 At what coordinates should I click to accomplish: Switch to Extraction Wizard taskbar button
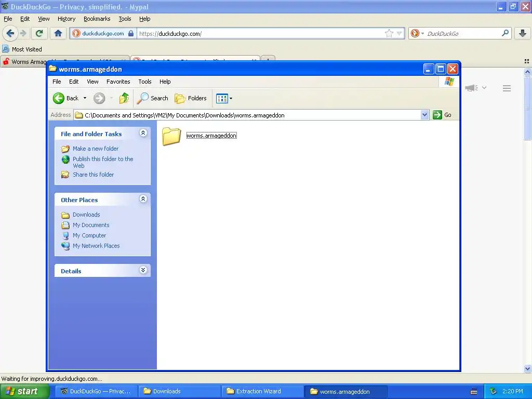coord(262,391)
